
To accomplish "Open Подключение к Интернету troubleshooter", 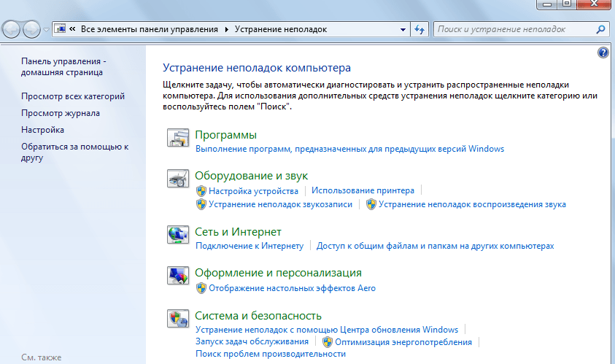I will click(x=249, y=247).
